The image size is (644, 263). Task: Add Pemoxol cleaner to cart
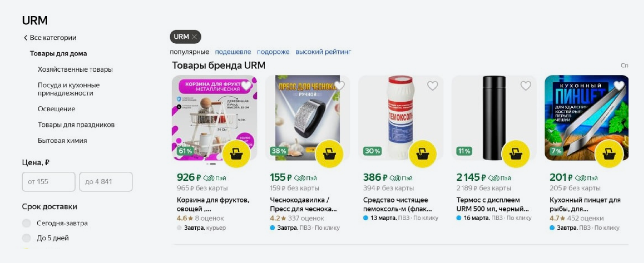coord(423,154)
